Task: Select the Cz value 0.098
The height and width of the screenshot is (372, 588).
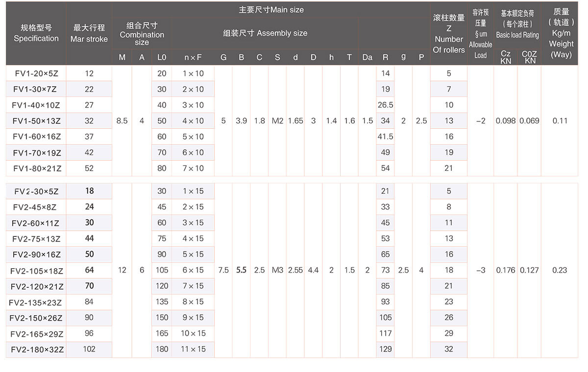Action: (x=506, y=121)
